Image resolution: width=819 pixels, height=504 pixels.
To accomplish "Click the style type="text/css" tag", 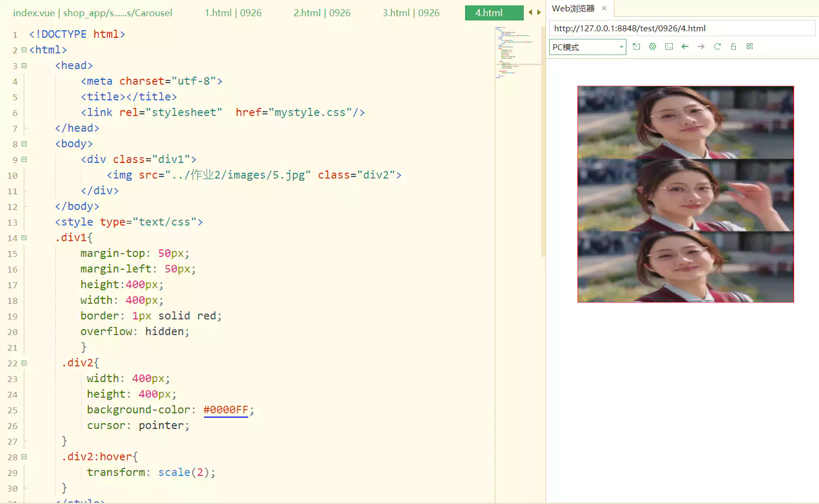I will pyautogui.click(x=129, y=222).
